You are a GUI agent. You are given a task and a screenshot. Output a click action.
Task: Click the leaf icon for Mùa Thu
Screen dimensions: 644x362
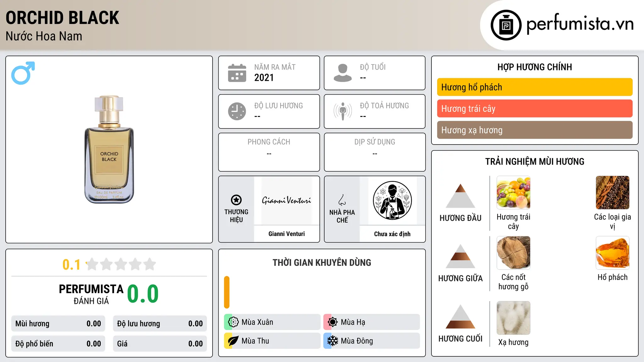pyautogui.click(x=233, y=341)
